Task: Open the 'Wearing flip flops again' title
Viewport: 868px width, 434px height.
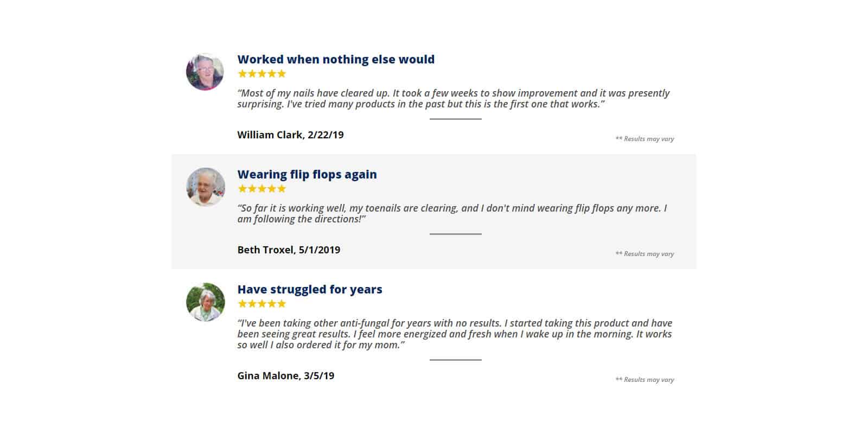Action: pos(307,175)
